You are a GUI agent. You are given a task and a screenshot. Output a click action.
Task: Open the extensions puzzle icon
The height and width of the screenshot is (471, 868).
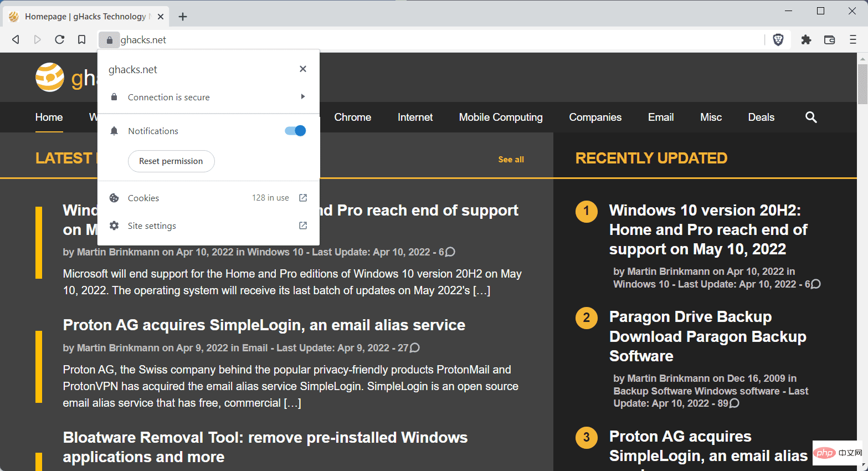(x=806, y=39)
